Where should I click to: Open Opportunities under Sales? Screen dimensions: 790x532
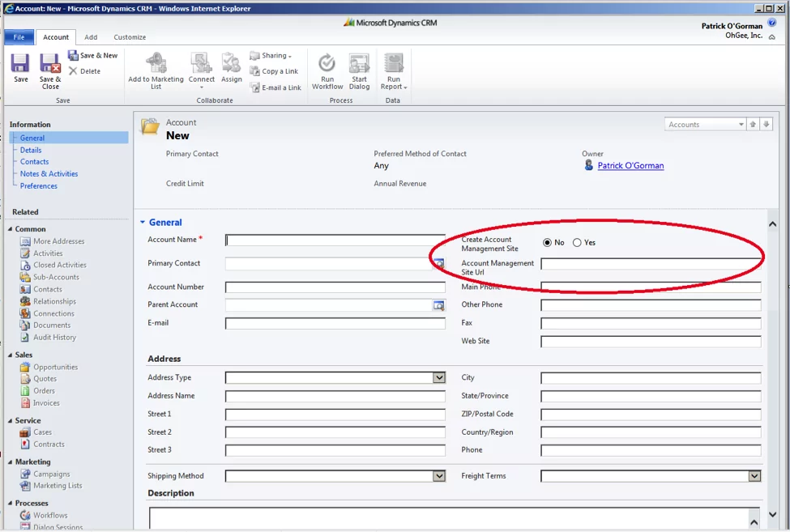coord(49,367)
